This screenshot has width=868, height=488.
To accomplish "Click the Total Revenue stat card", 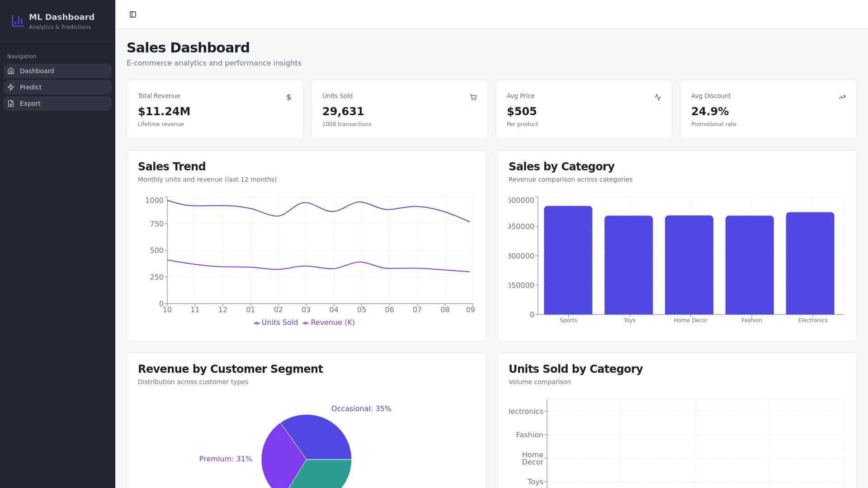I will 215,109.
